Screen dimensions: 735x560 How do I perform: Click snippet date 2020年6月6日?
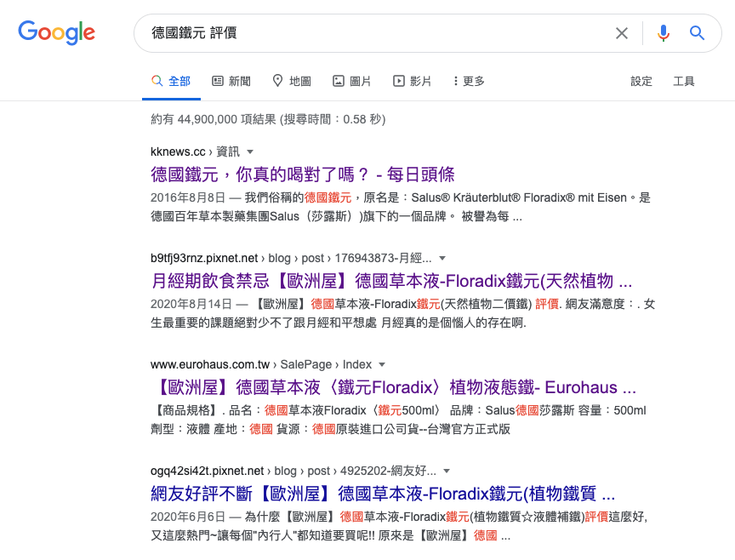coord(188,517)
